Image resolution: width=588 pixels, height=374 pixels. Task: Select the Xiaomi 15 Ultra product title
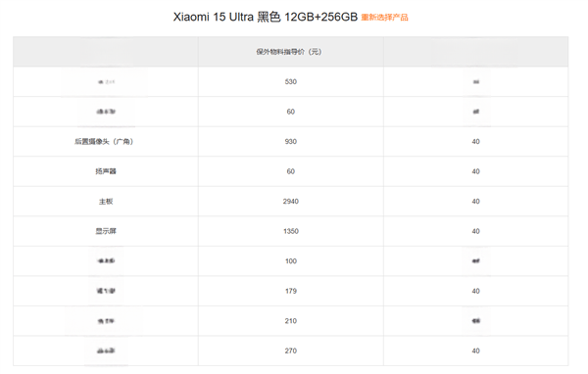click(x=266, y=17)
